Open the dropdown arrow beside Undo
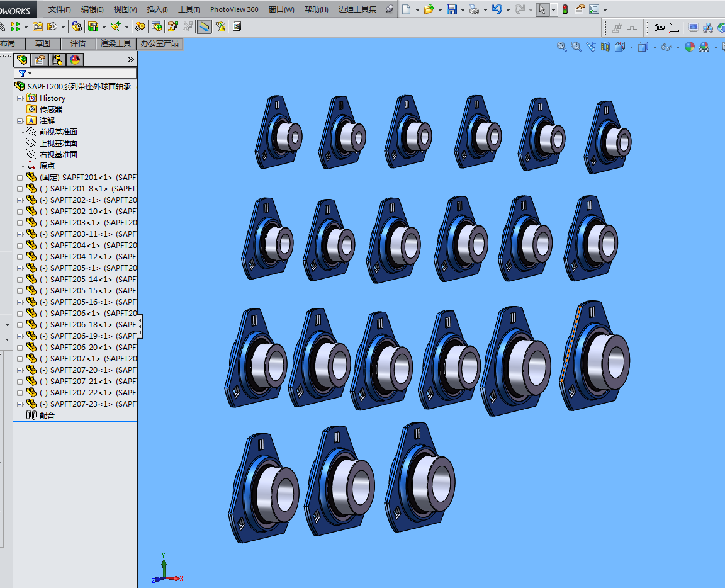This screenshot has height=588, width=725. coord(508,9)
